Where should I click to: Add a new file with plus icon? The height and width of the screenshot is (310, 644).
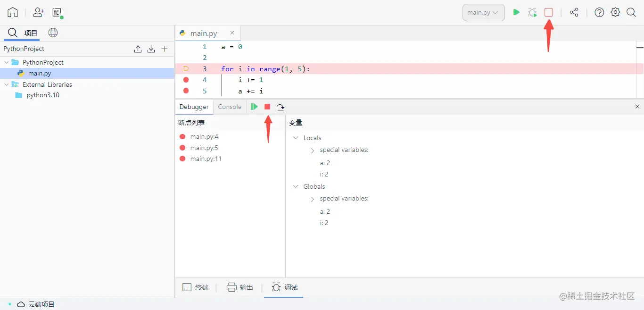click(165, 49)
